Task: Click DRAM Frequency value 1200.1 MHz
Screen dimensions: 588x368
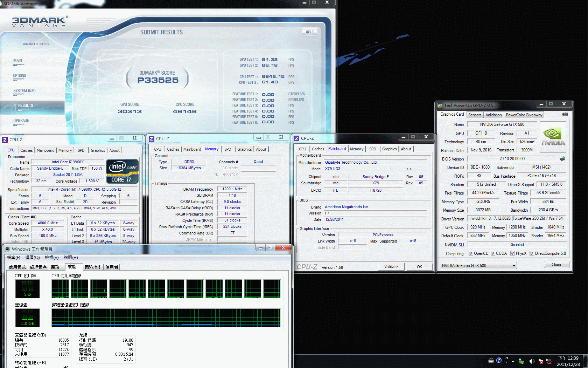Action: point(232,189)
